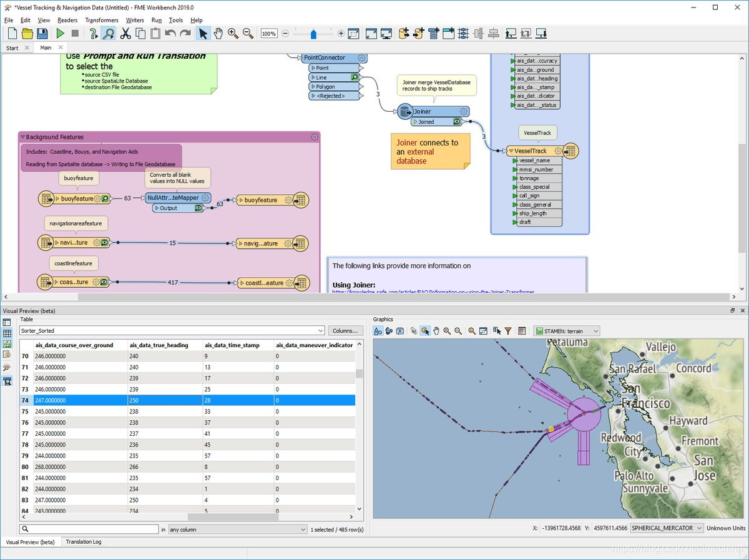This screenshot has height=560, width=749.
Task: Click the Add Bookmark toolbar icon
Action: (x=448, y=33)
